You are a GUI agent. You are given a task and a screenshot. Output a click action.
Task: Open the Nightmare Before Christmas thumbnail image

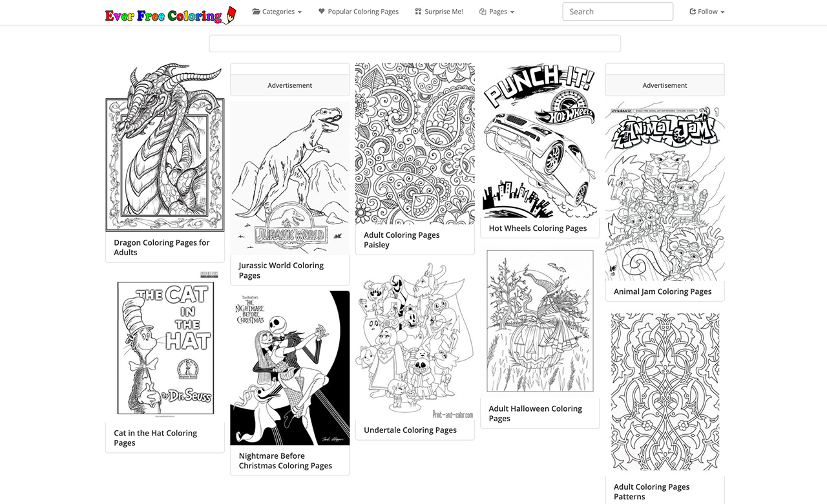290,368
